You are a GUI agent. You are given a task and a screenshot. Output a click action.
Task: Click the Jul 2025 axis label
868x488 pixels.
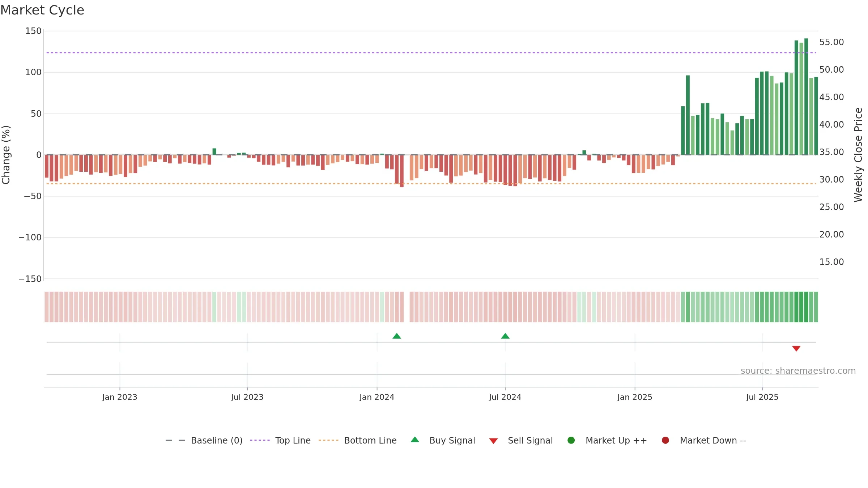click(x=762, y=397)
